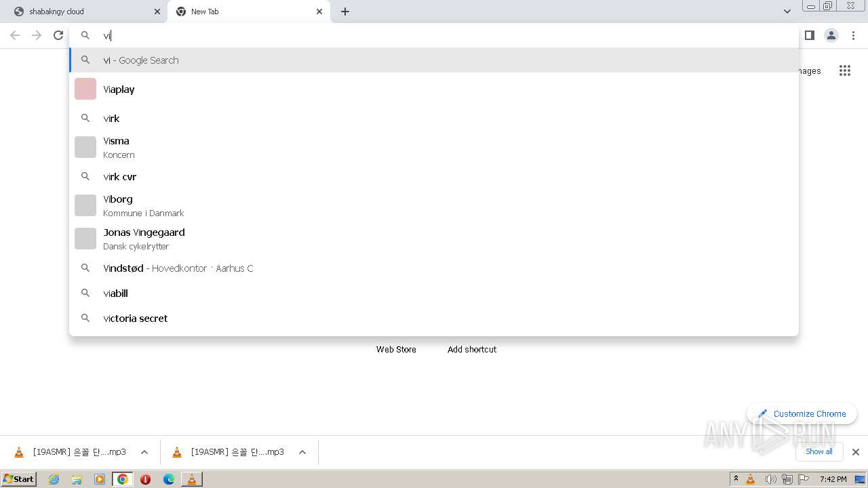Viewport: 868px width, 488px height.
Task: Select the Viborg Kommune suggestion
Action: (434, 205)
